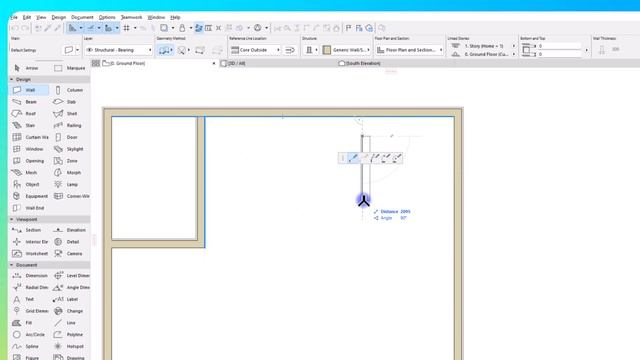Image resolution: width=640 pixels, height=360 pixels.
Task: Select the Window tool
Action: point(28,149)
